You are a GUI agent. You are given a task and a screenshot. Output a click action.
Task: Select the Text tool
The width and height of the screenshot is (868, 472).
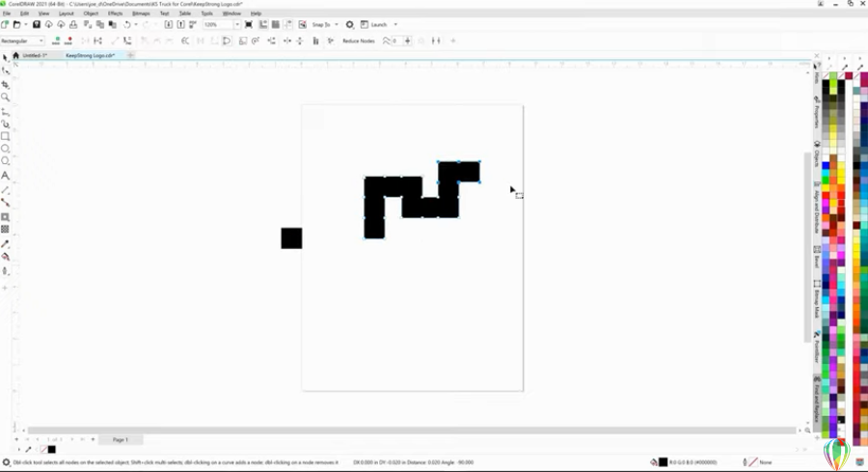tap(6, 176)
